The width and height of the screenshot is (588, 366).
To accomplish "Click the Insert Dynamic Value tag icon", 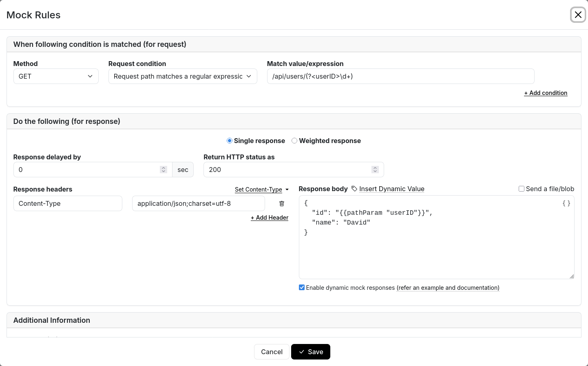I will coord(353,189).
